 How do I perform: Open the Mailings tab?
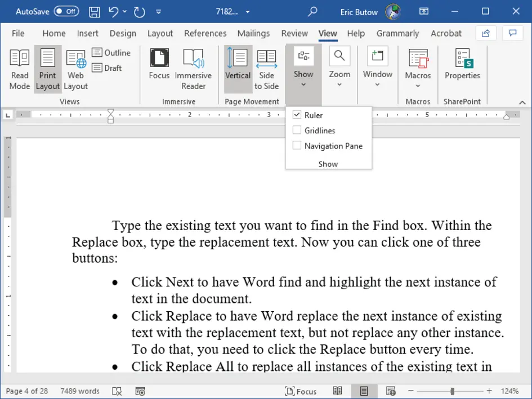[253, 33]
